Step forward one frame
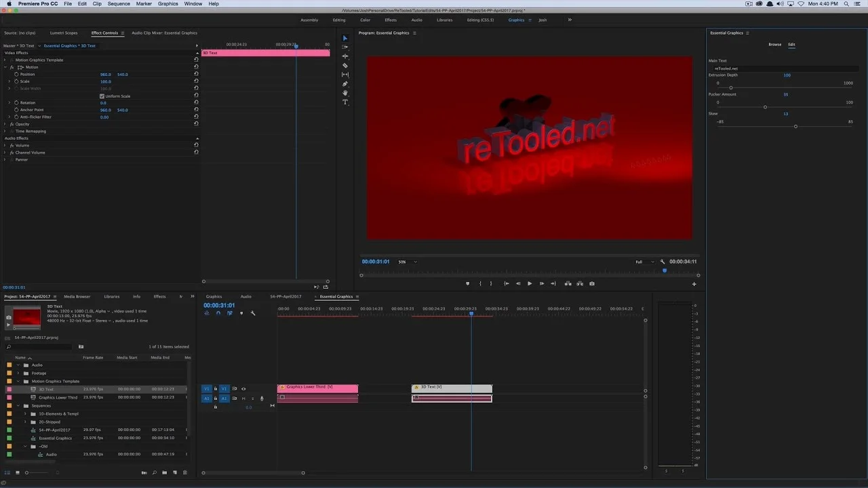Viewport: 868px width, 488px height. [x=541, y=284]
